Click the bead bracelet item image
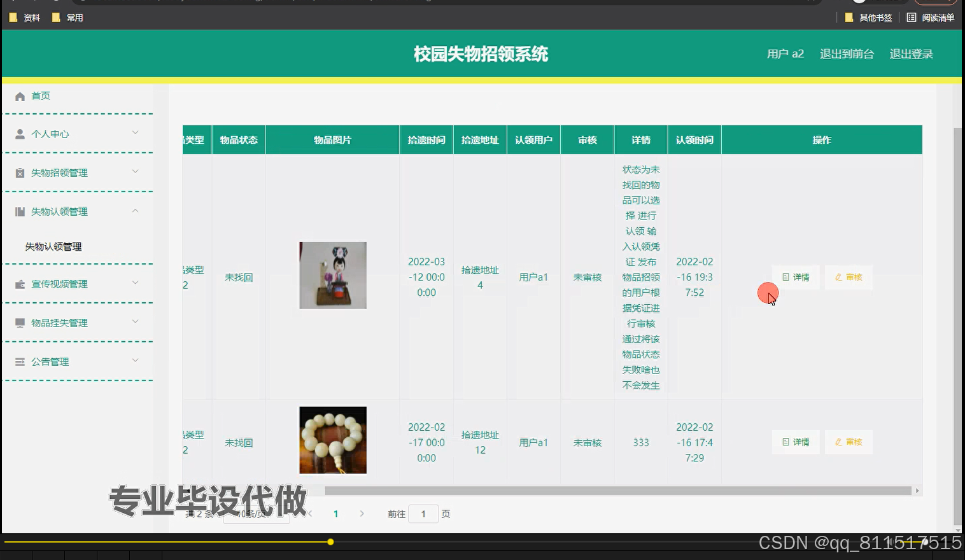965x560 pixels. click(333, 440)
